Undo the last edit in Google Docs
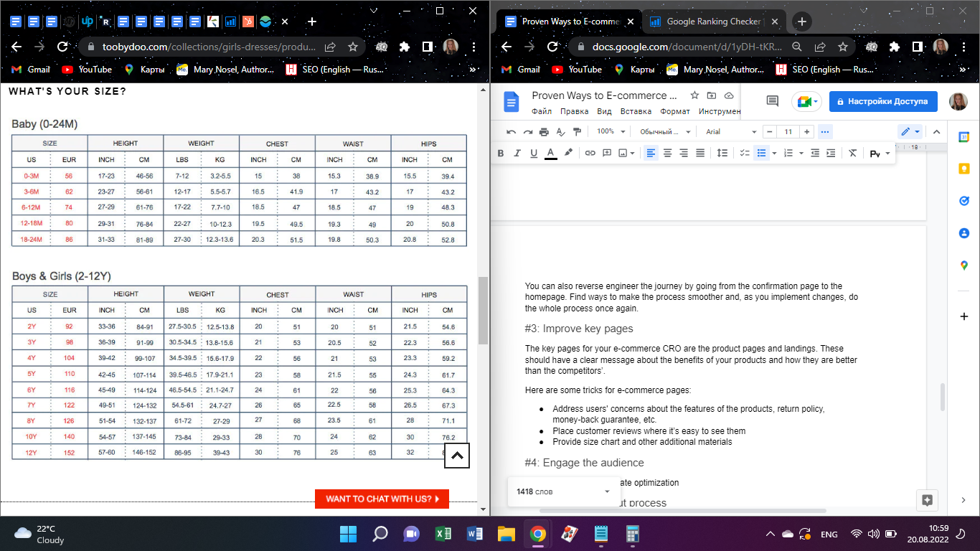Image resolution: width=980 pixels, height=551 pixels. 511,132
